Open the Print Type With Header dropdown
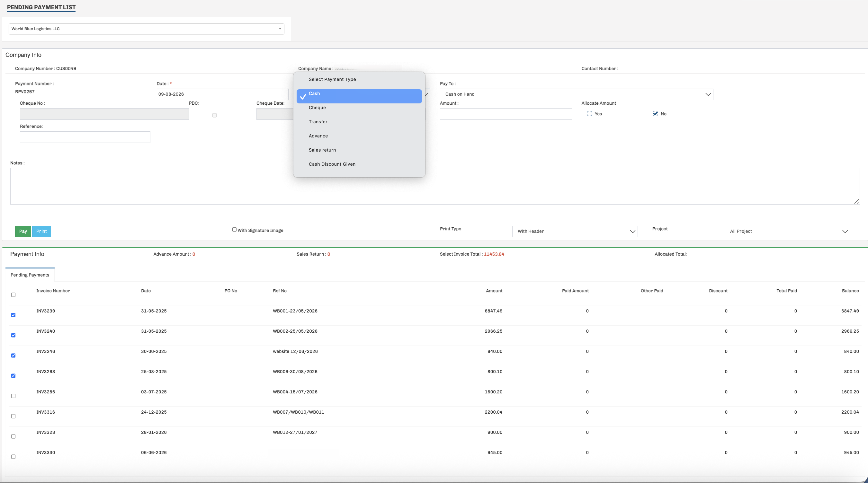Image resolution: width=868 pixels, height=483 pixels. pyautogui.click(x=575, y=232)
